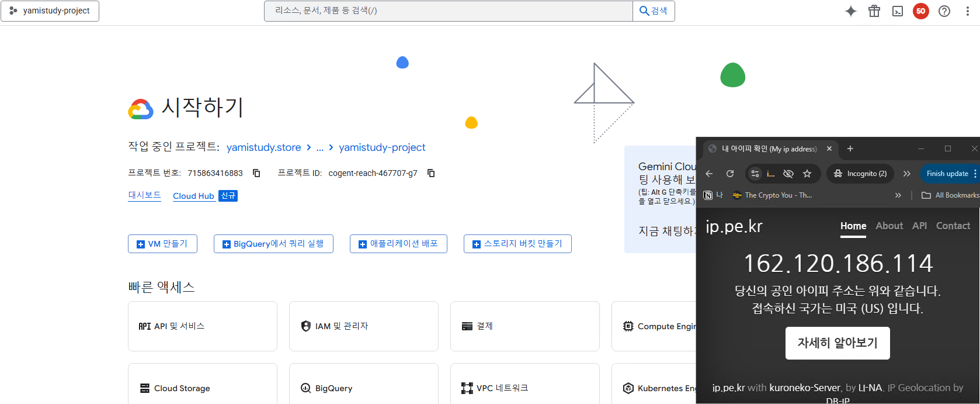The width and height of the screenshot is (980, 404).
Task: Select the Contact menu item on ip.pe.kr
Action: [953, 226]
